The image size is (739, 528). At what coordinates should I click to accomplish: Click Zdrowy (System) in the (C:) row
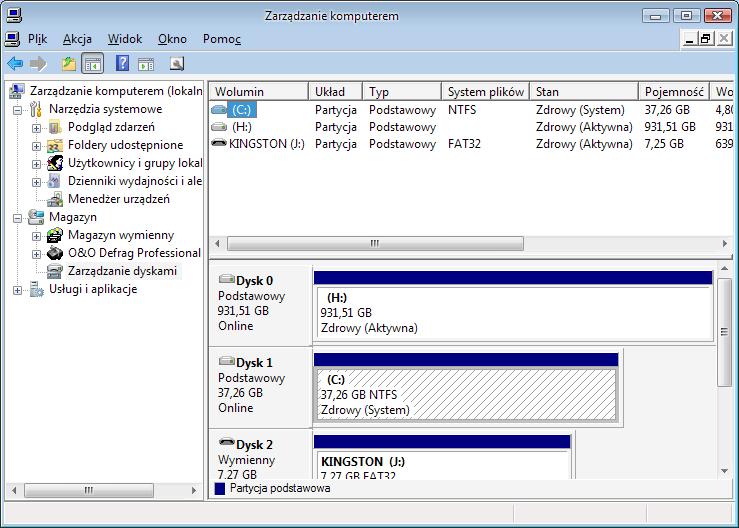(x=580, y=110)
